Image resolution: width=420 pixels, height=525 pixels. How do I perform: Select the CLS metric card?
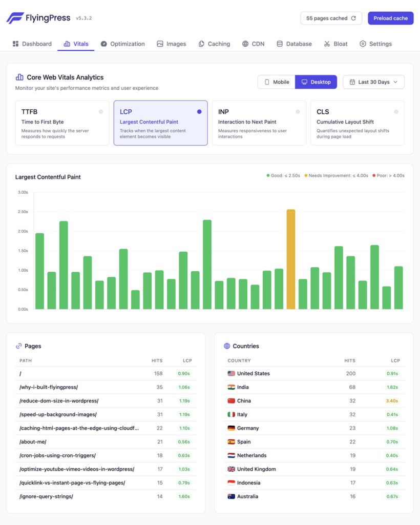tap(357, 123)
